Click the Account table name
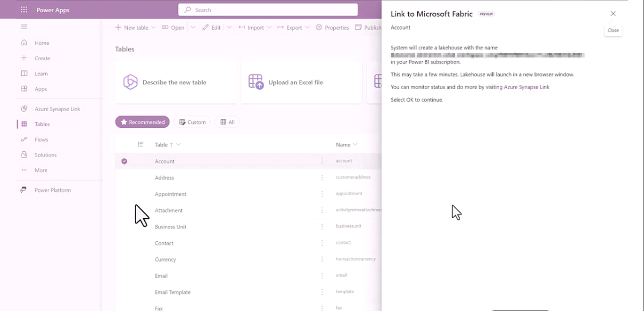 pos(165,161)
